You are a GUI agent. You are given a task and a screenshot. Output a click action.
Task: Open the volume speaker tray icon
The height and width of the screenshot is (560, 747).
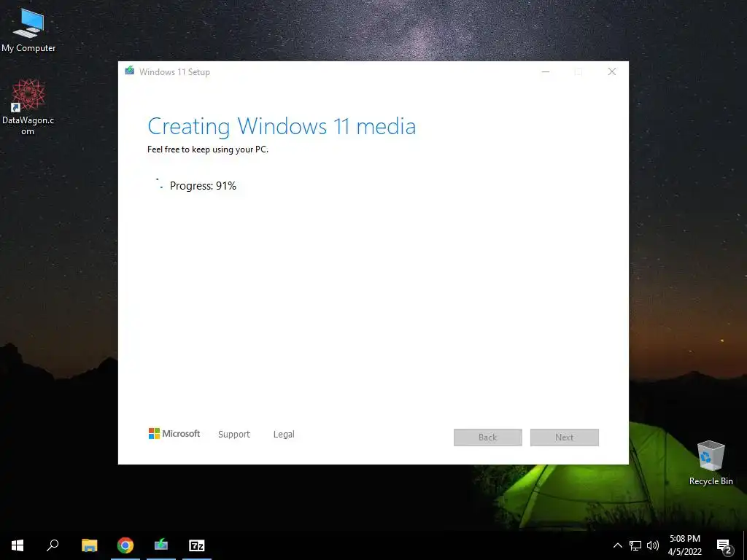pyautogui.click(x=653, y=545)
